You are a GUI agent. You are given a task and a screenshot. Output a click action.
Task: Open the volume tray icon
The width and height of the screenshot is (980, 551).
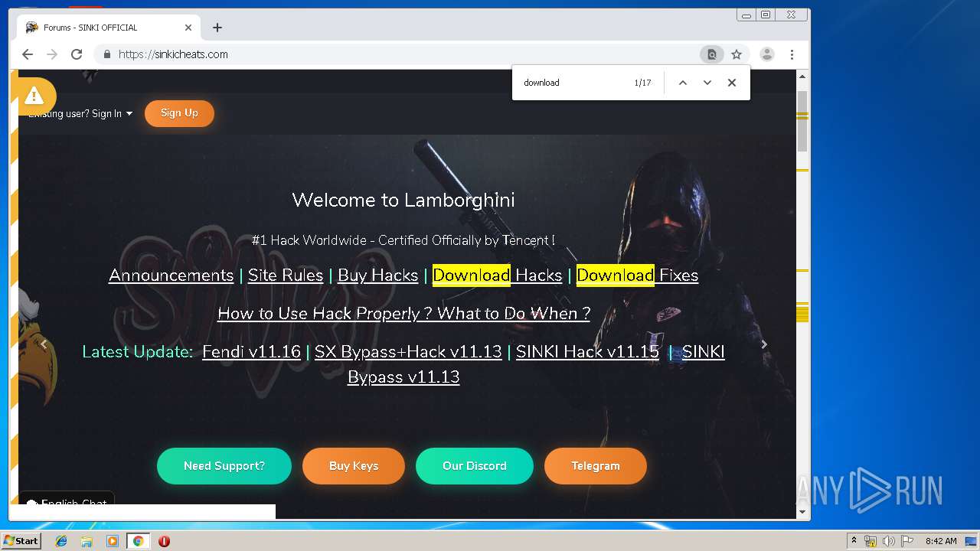click(888, 541)
